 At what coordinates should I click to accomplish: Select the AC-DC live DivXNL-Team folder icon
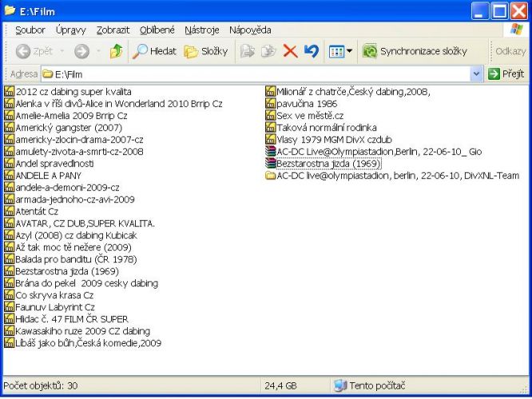[271, 176]
